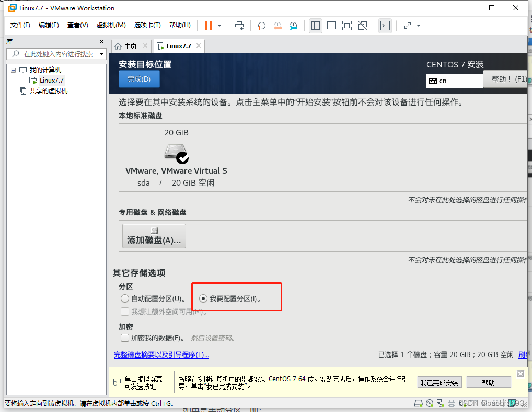Open the dropdown next to the suspend button

click(x=219, y=26)
